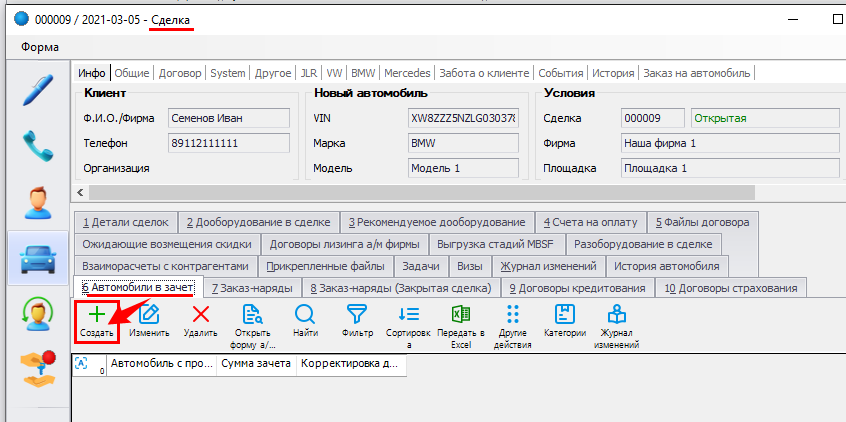
Task: Select the blue car sidebar icon
Action: (x=38, y=258)
